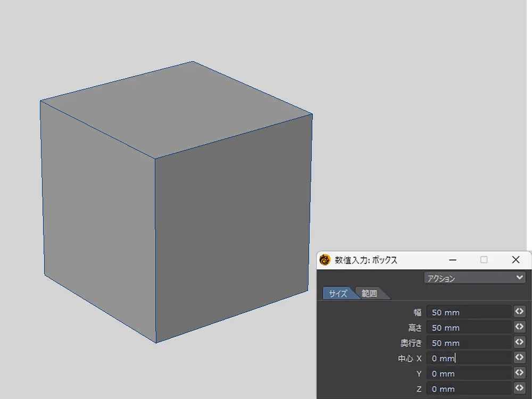Click the 高さ value input field
The image size is (532, 399).
tap(469, 328)
